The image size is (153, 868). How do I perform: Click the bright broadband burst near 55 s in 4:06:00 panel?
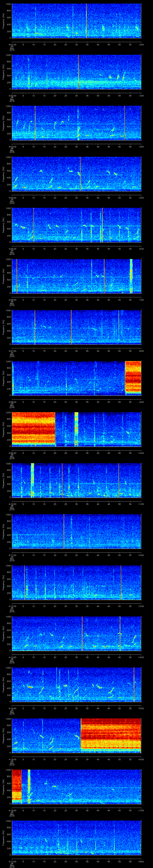pyautogui.click(x=131, y=276)
